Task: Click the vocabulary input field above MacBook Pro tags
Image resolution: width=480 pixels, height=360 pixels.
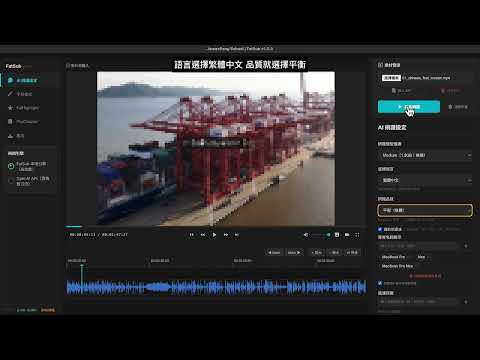Action: (419, 246)
